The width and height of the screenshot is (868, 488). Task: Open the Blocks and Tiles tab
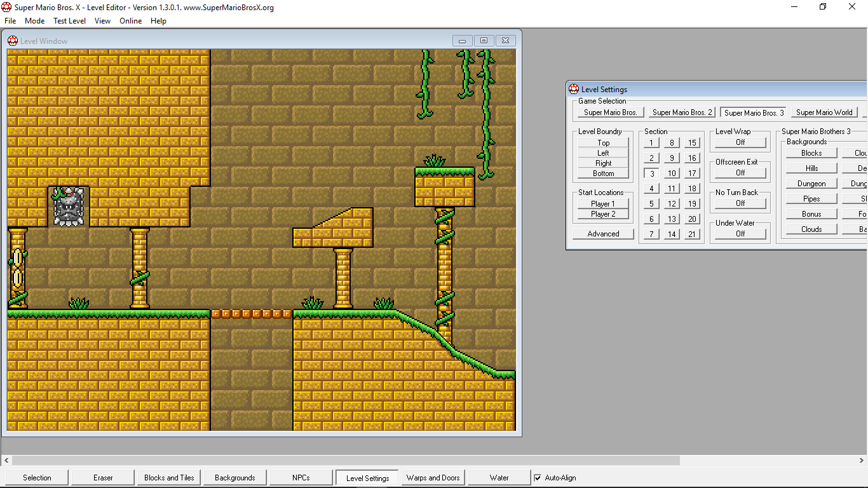pyautogui.click(x=169, y=478)
